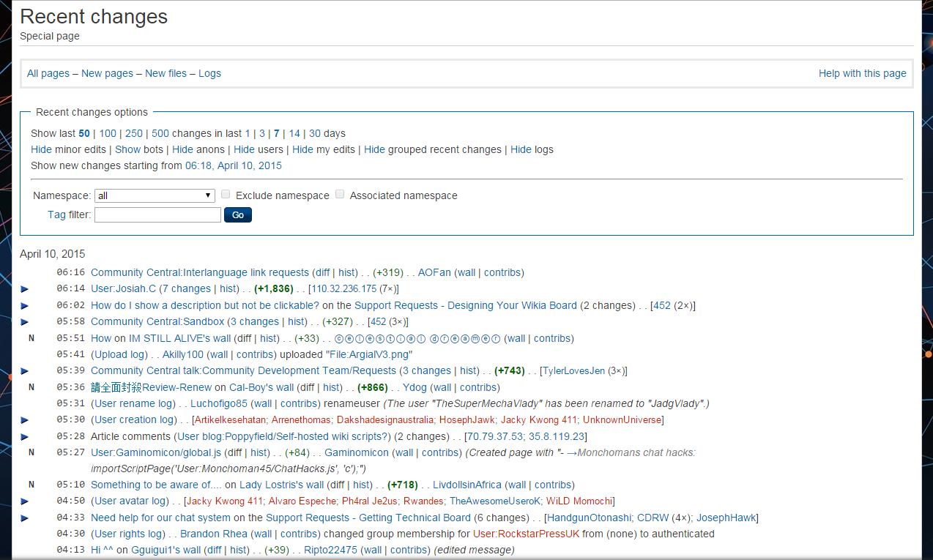Click the Go button

click(x=238, y=214)
